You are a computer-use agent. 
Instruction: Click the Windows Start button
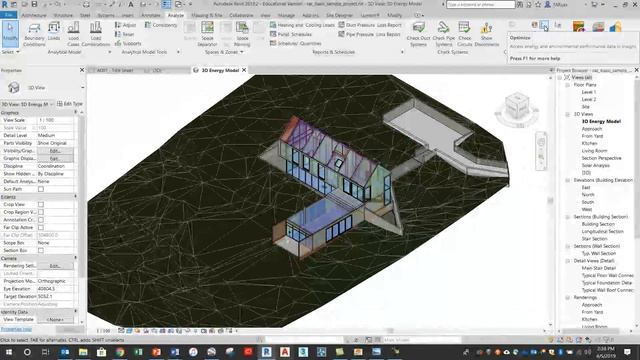pos(9,351)
